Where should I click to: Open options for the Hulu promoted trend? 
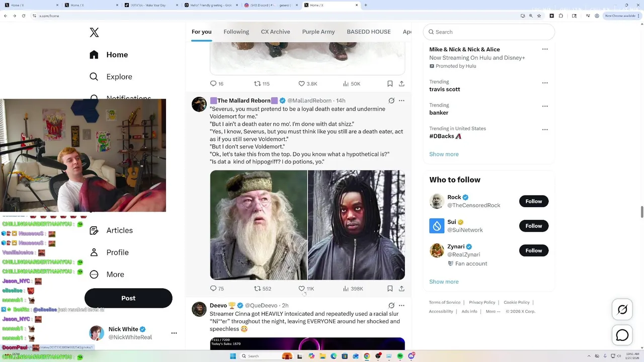coord(544,49)
